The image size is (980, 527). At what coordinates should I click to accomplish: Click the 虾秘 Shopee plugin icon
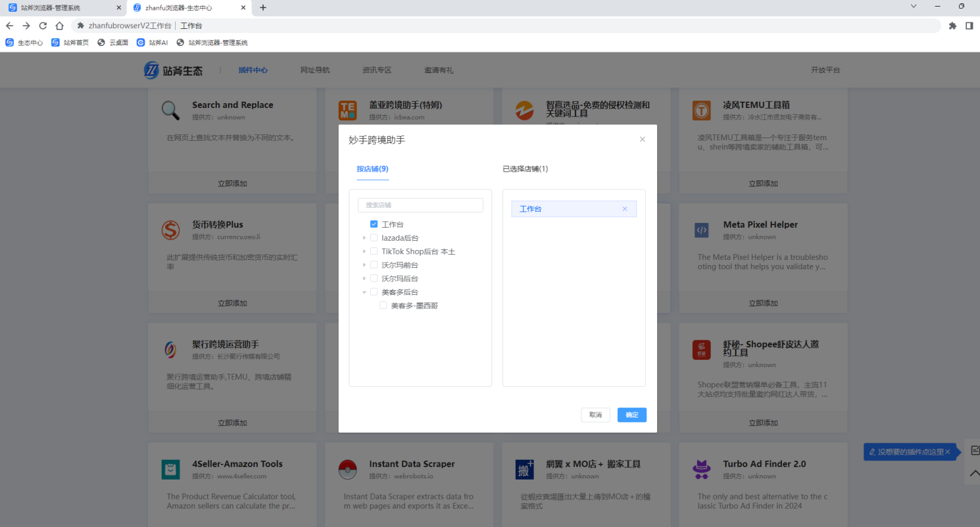[x=702, y=350]
